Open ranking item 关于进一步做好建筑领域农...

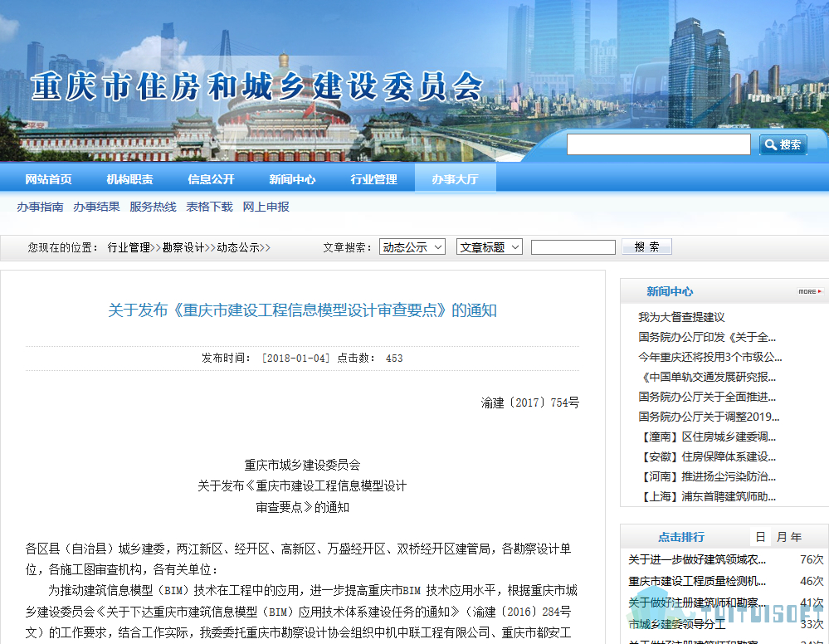point(697,559)
